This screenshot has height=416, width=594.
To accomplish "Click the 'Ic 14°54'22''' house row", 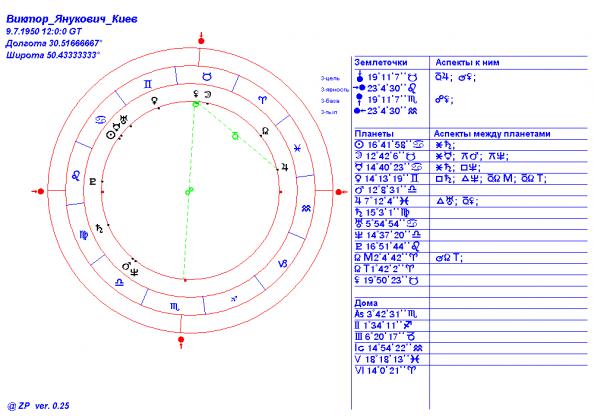I will tap(389, 348).
